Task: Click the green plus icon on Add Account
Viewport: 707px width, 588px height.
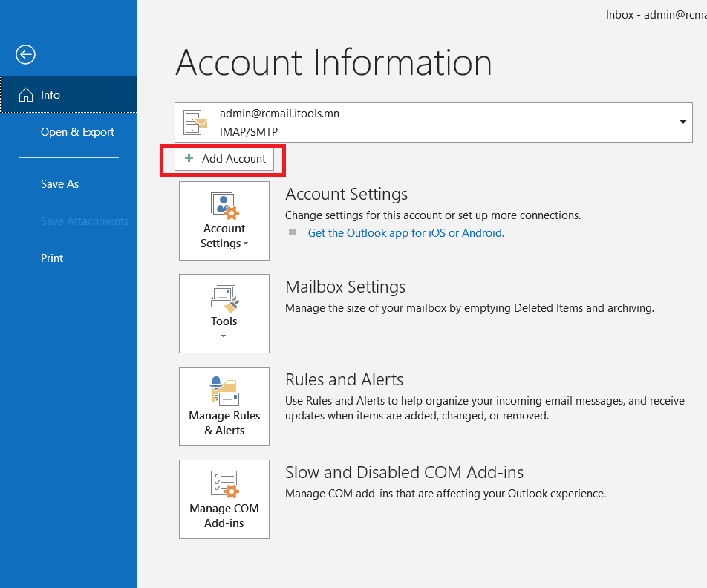Action: (189, 159)
